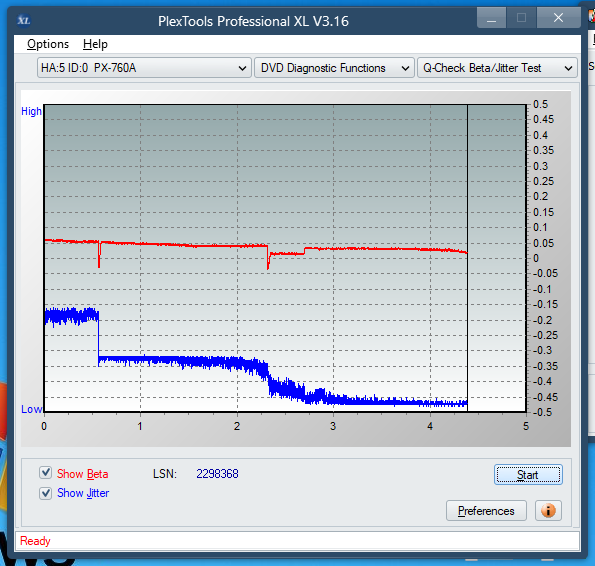This screenshot has width=595, height=566.
Task: Open the DVD Diagnostic Functions dropdown
Action: (x=334, y=68)
